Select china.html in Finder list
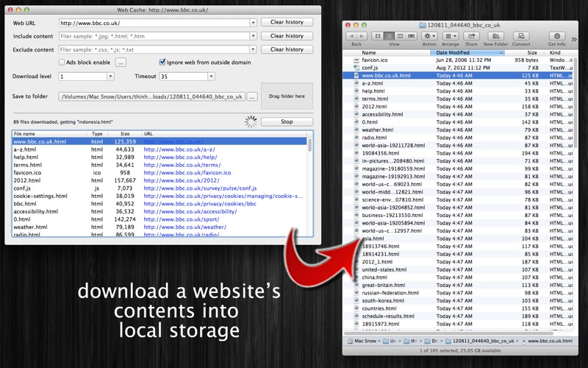 (458, 277)
